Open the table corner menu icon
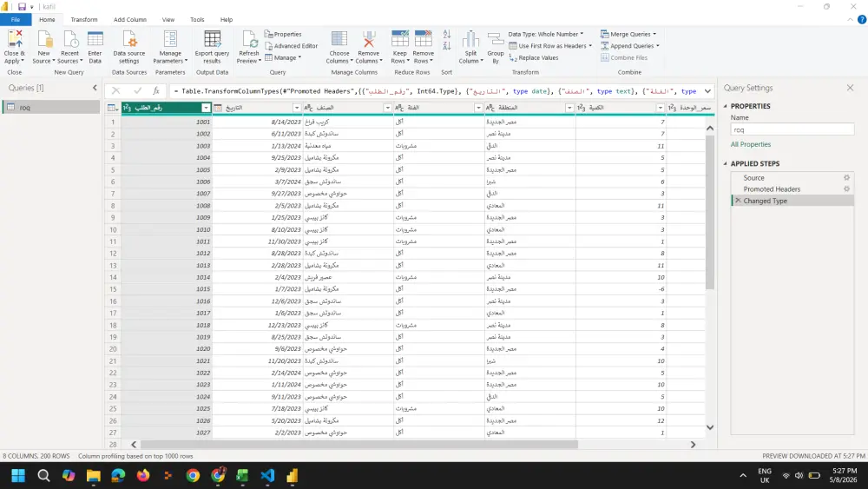Screen dimensions: 868x489 click(112, 108)
